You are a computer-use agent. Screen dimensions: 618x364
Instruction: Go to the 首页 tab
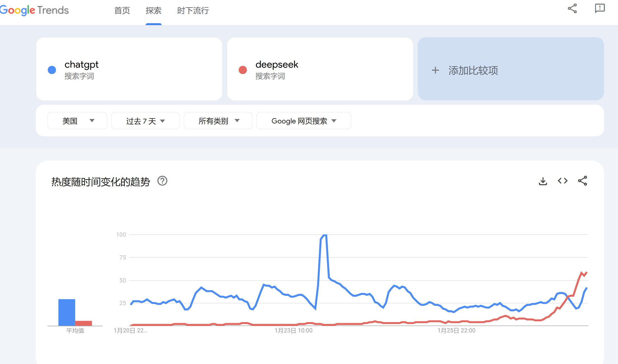(122, 11)
